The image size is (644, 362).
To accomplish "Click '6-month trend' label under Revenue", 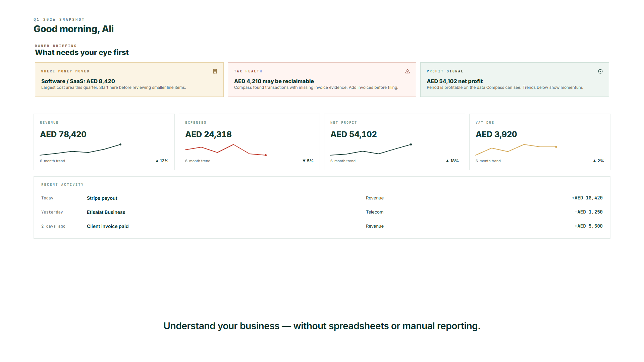I will (x=52, y=161).
